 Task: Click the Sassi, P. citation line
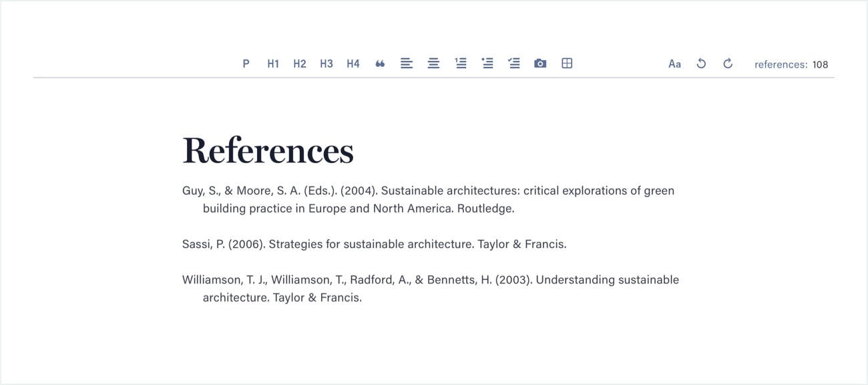pos(374,243)
